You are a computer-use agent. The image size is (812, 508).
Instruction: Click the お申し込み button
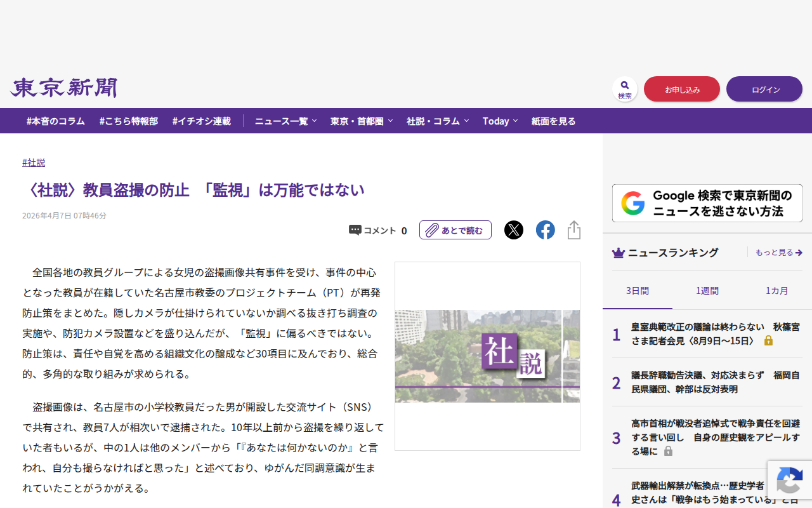coord(682,89)
